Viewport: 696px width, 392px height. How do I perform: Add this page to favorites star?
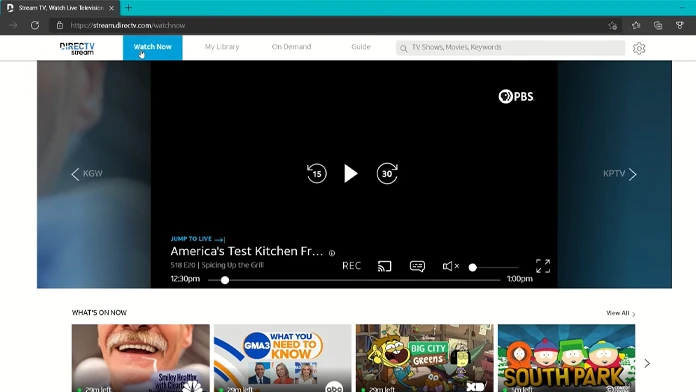point(613,26)
